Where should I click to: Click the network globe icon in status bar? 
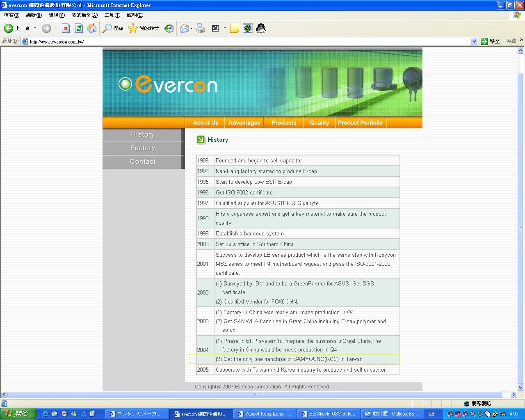(466, 404)
